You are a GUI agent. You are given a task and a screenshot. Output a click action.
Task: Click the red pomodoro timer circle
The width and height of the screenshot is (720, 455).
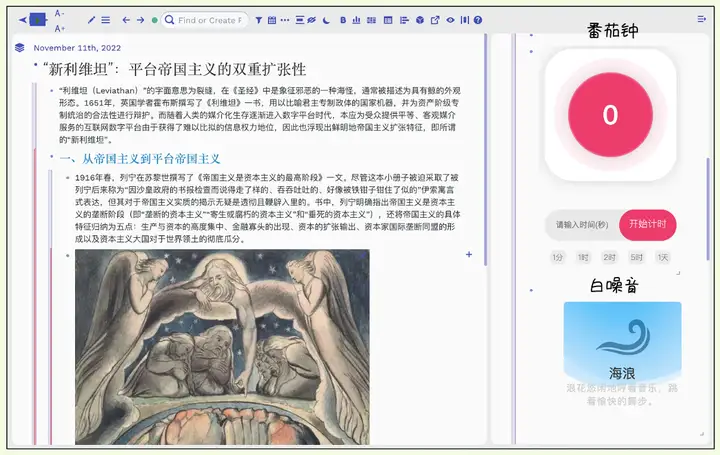610,114
